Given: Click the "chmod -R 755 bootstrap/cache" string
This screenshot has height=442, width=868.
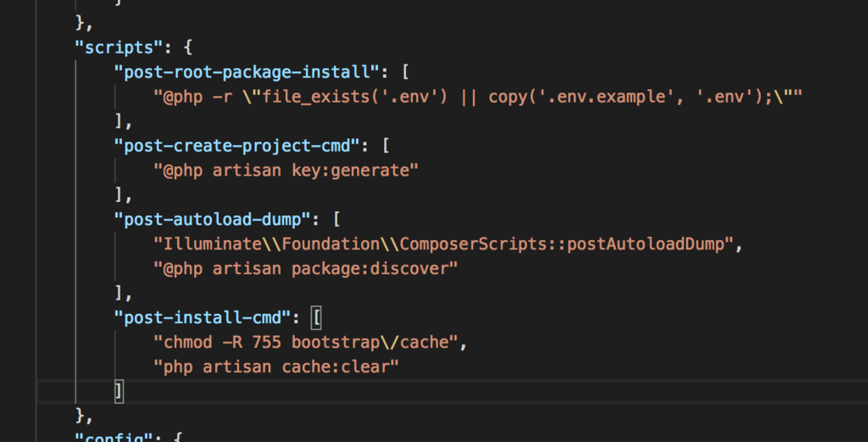Looking at the screenshot, I should point(305,342).
